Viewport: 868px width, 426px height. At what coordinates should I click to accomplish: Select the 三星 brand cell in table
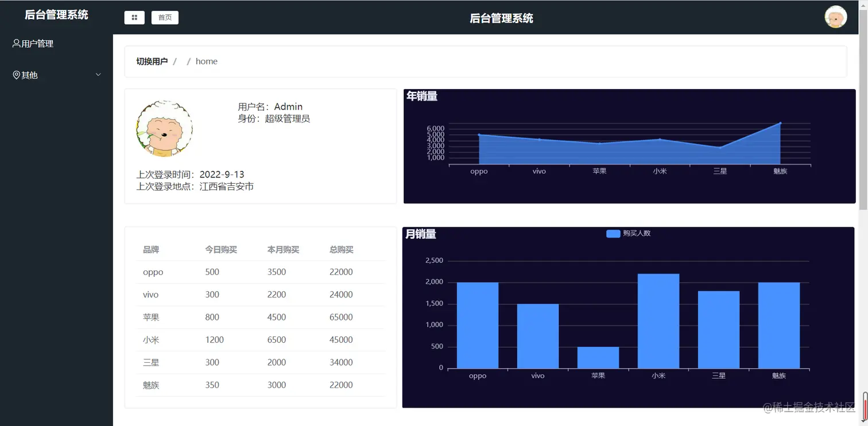(x=151, y=362)
